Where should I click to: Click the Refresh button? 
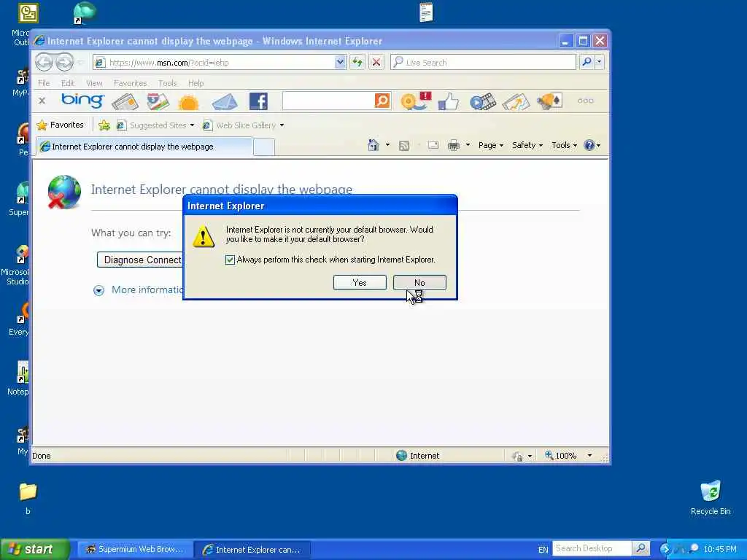(x=357, y=62)
